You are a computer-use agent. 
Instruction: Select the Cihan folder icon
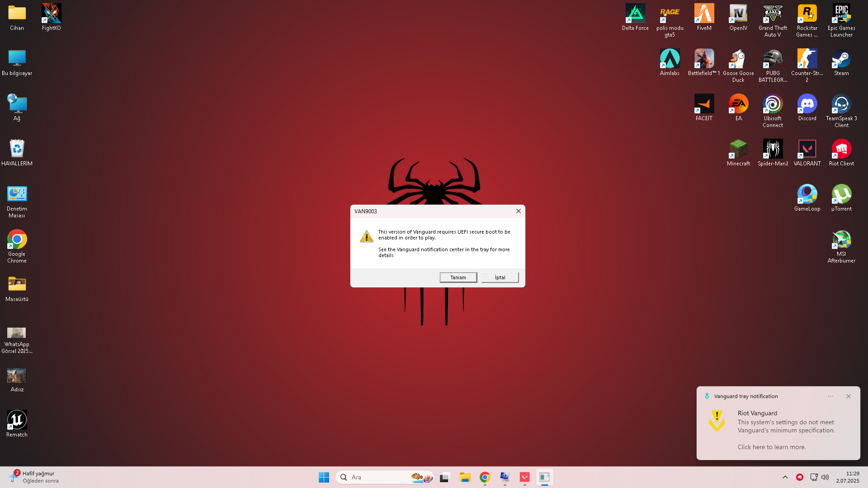(17, 18)
